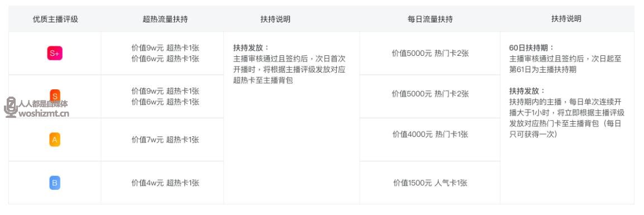644x215 pixels.
Task: Click the 价值5000元 热门卡2张 in S+ row
Action: click(x=431, y=53)
